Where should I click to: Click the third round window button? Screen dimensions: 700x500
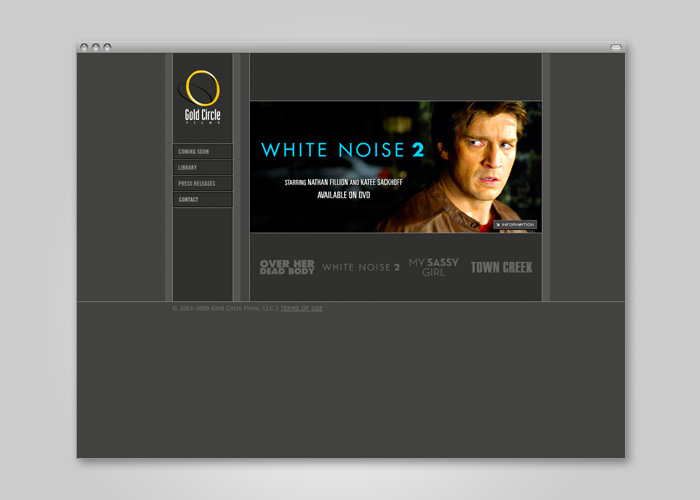pos(107,47)
